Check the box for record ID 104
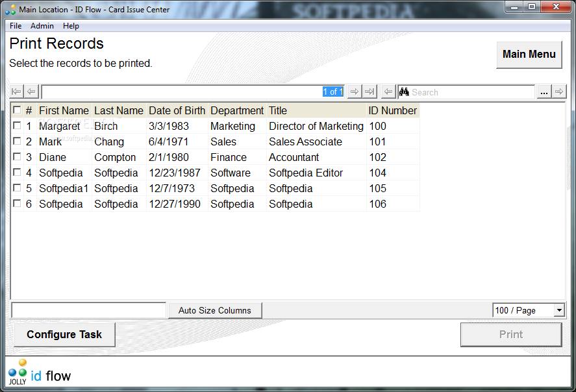The height and width of the screenshot is (392, 576). click(x=17, y=172)
